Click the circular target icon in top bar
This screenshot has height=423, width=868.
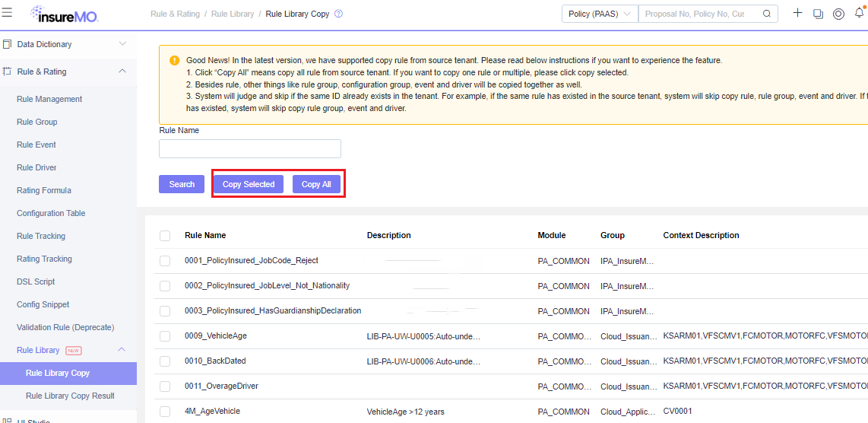pyautogui.click(x=838, y=14)
